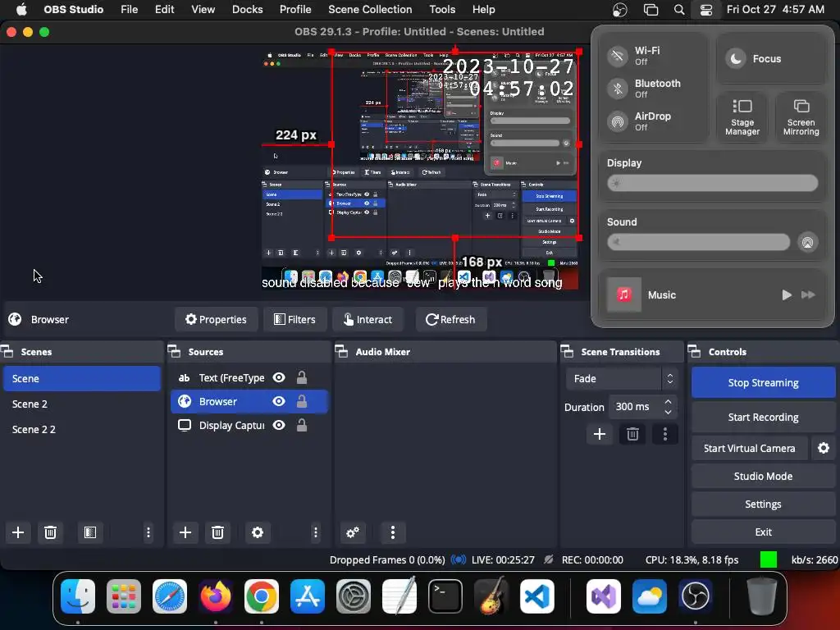Click Stop Streaming button
This screenshot has height=630, width=840.
click(764, 382)
